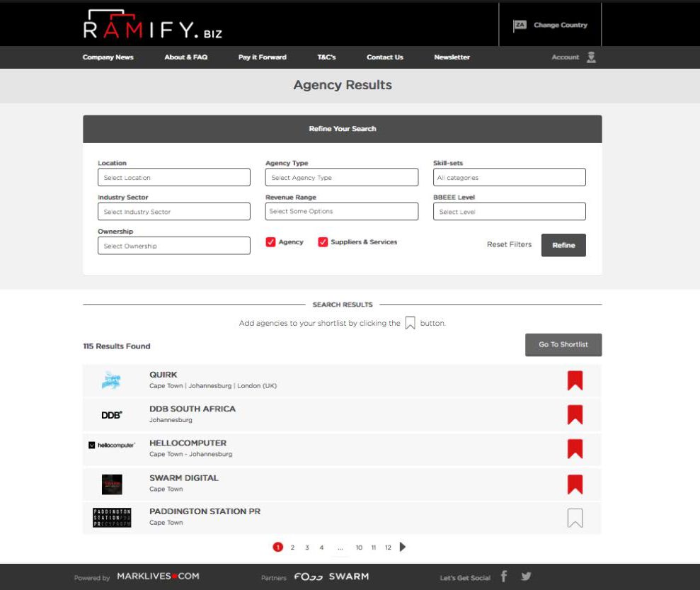
Task: Open the Twitter social icon
Action: click(527, 576)
